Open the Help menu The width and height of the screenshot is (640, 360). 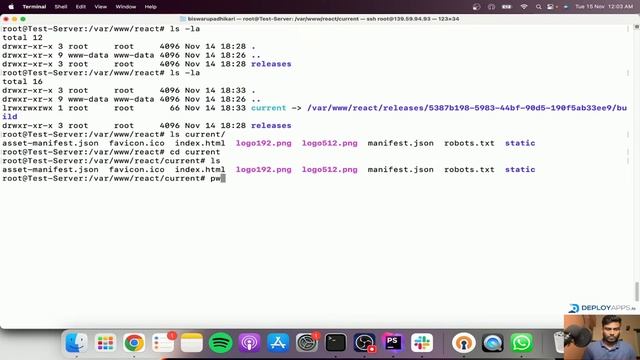(151, 7)
